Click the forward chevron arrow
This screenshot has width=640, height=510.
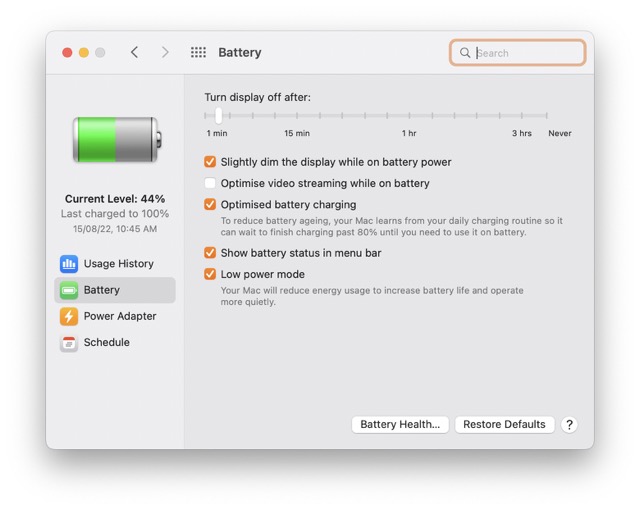tap(165, 53)
